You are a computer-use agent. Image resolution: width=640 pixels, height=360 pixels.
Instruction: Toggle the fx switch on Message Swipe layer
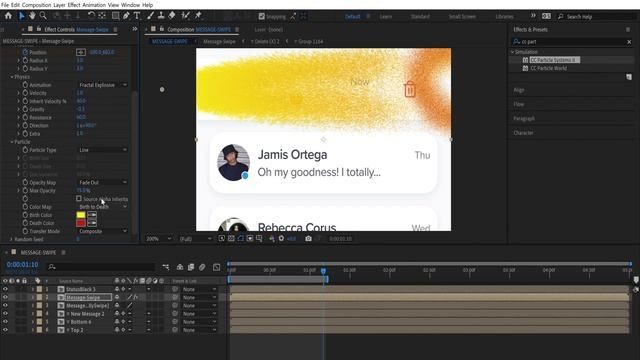tap(136, 297)
